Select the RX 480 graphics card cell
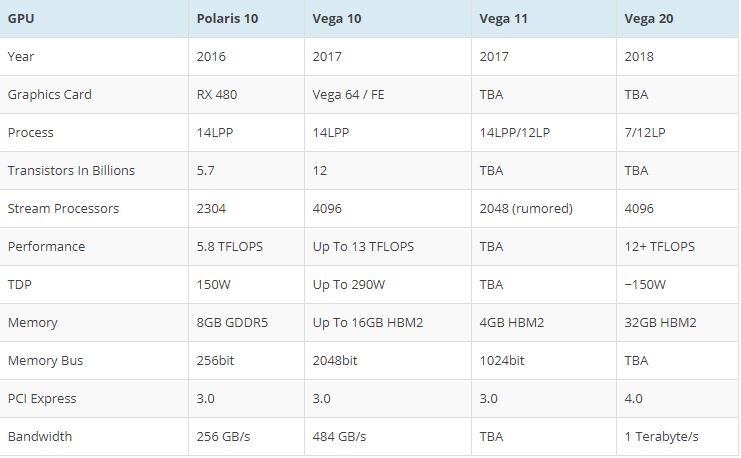Image resolution: width=741 pixels, height=458 pixels. coord(219,94)
